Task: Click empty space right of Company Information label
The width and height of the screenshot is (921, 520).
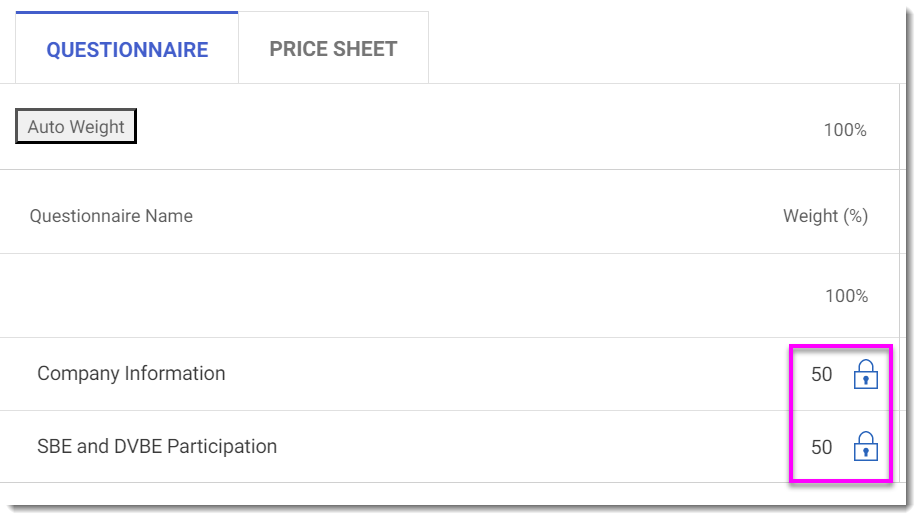Action: click(500, 374)
